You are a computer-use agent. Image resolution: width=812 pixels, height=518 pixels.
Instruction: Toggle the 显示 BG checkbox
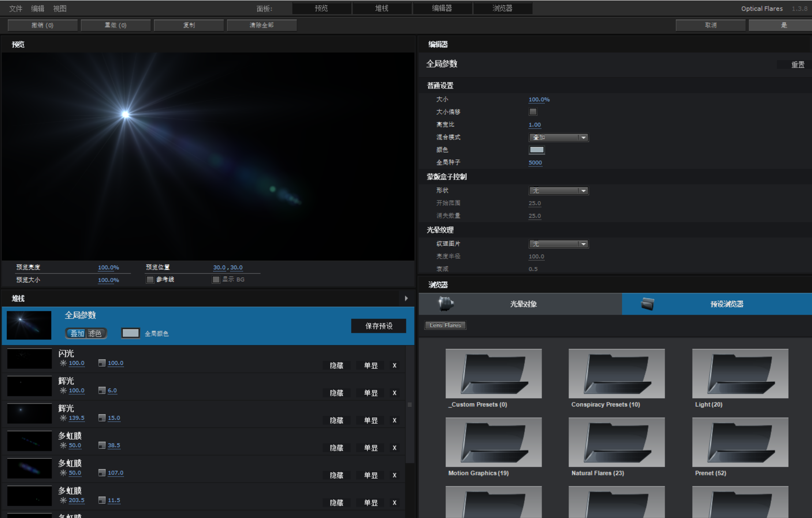216,279
